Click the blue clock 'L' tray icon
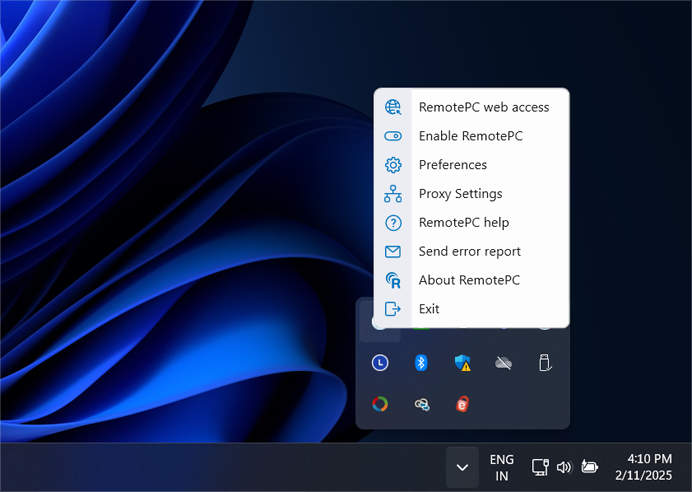 [x=380, y=363]
